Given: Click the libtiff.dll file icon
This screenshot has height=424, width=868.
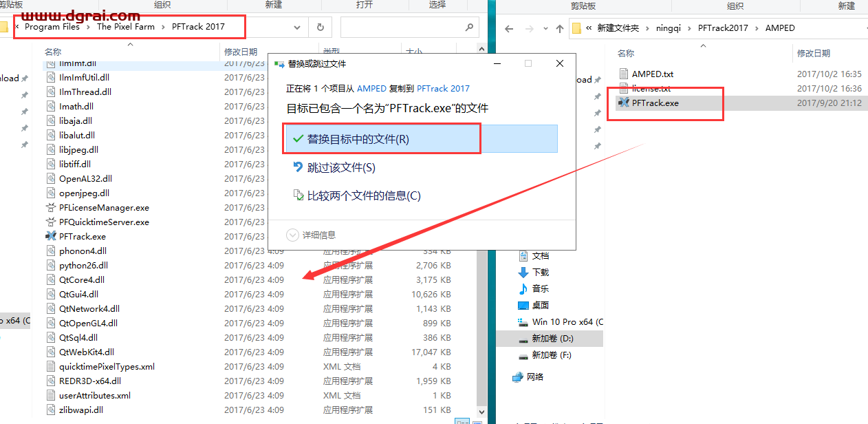Looking at the screenshot, I should 51,164.
